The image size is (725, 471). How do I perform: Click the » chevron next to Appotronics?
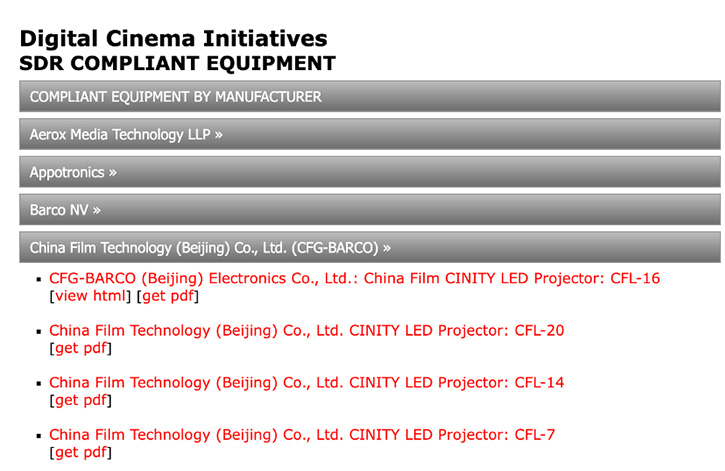[113, 173]
